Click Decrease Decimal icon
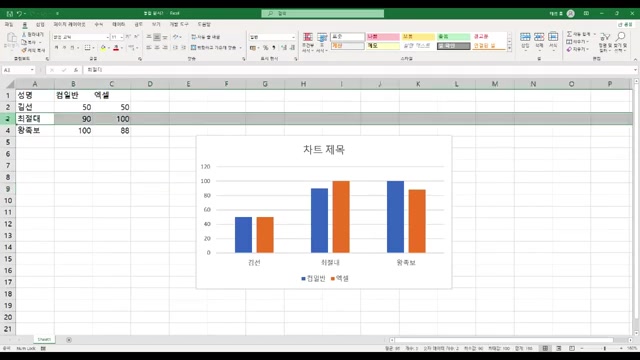Screen dimensions: 640x360 pyautogui.click(x=292, y=48)
